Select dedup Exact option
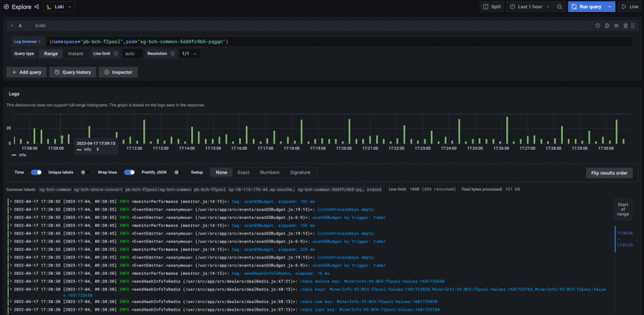Screen dimensions: 644x315 pos(243,172)
